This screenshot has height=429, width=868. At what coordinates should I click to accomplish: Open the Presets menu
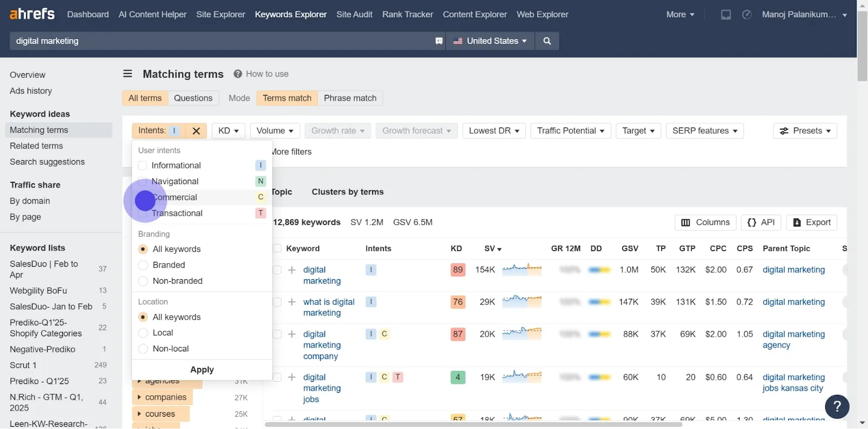click(805, 131)
